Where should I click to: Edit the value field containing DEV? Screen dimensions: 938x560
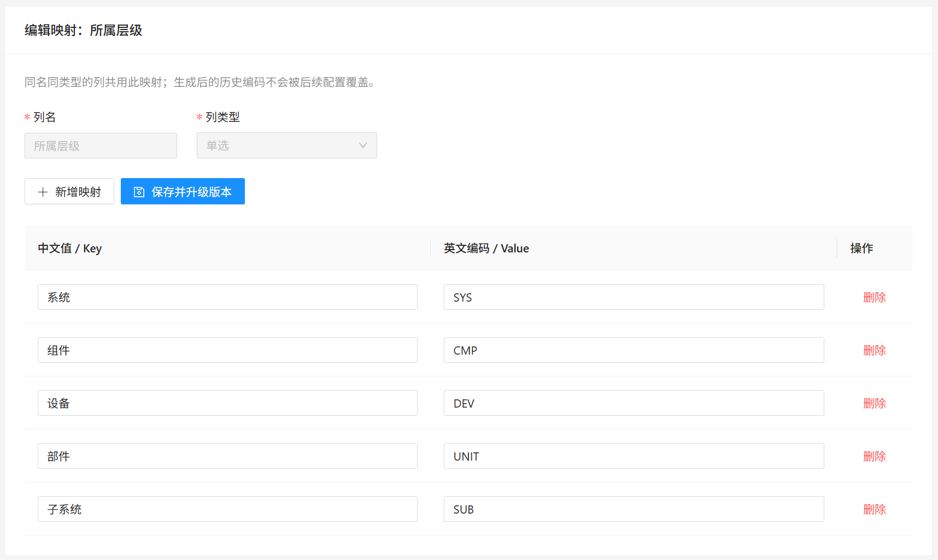click(x=634, y=403)
